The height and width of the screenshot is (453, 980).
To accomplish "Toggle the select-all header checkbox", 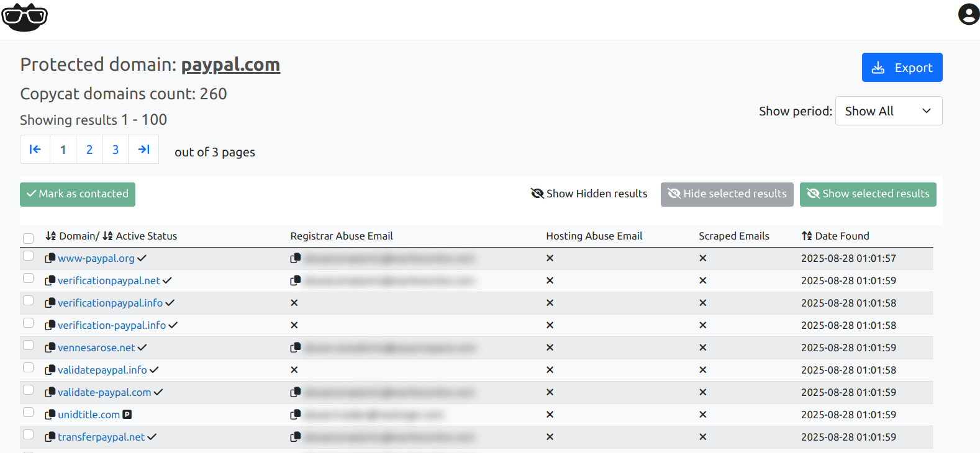I will [28, 238].
